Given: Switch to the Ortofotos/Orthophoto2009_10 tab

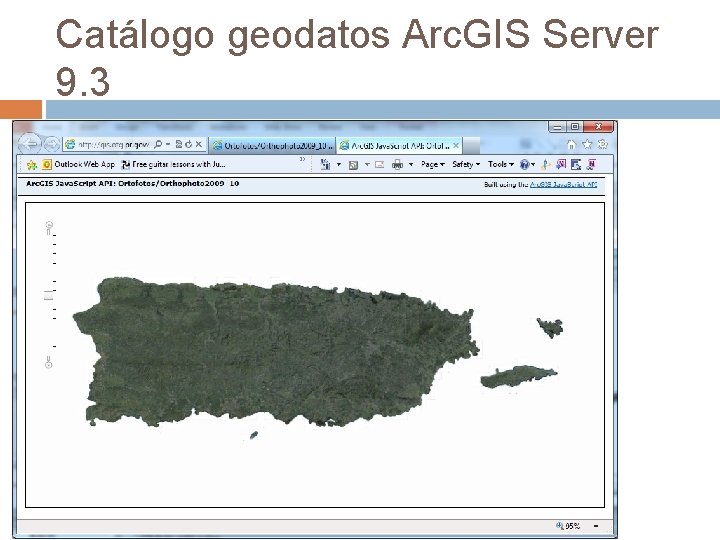Looking at the screenshot, I should pyautogui.click(x=272, y=146).
